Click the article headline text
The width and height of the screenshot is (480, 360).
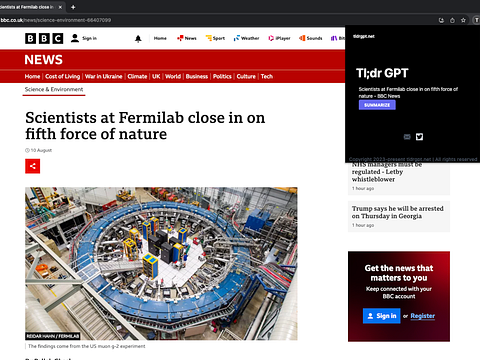(x=145, y=126)
